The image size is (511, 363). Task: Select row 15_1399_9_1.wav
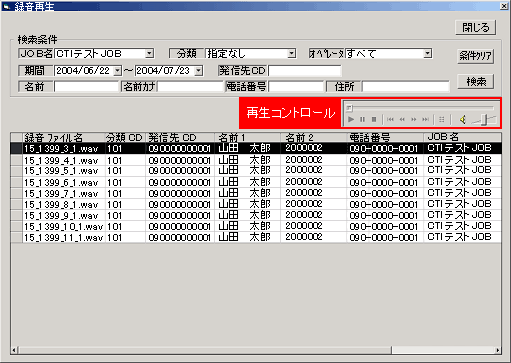[x=256, y=215]
